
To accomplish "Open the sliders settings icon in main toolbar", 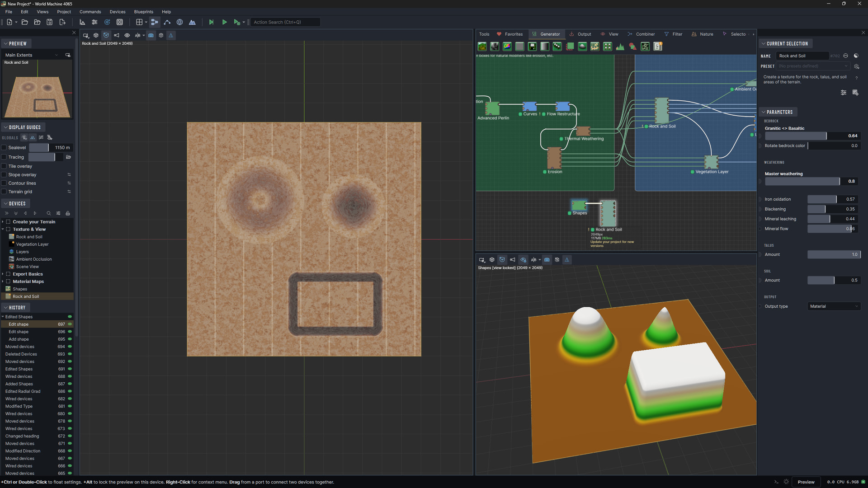I will point(94,22).
